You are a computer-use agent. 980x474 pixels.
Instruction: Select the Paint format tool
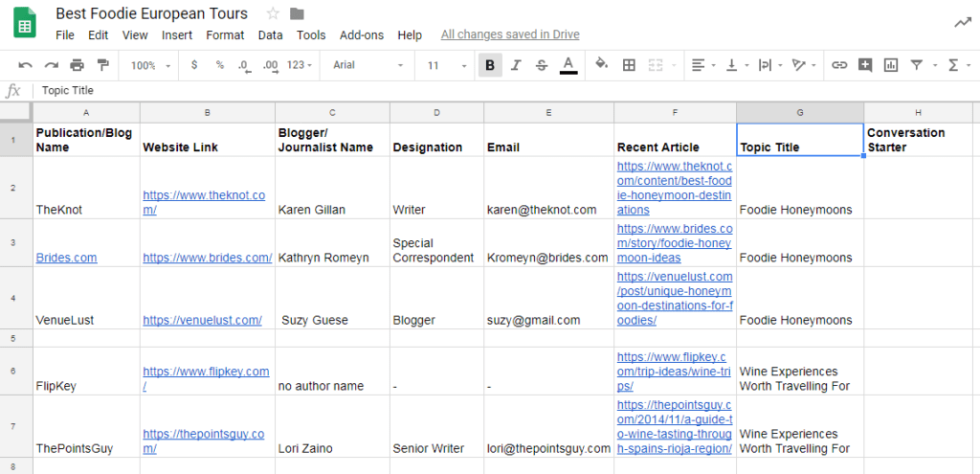point(102,65)
